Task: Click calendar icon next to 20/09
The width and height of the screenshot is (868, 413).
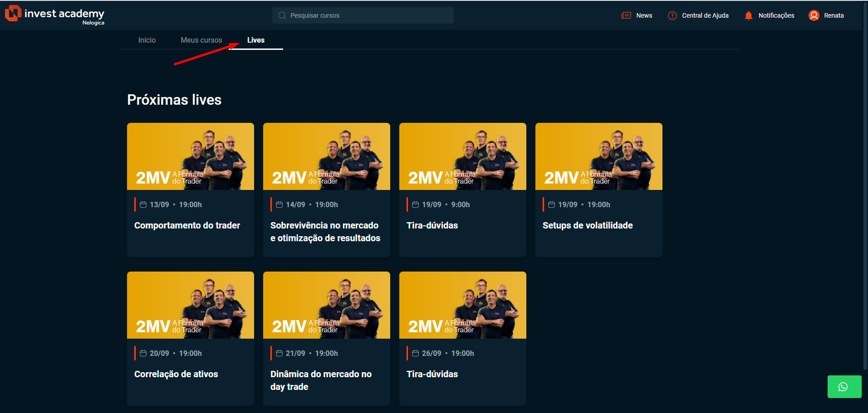Action: [143, 353]
